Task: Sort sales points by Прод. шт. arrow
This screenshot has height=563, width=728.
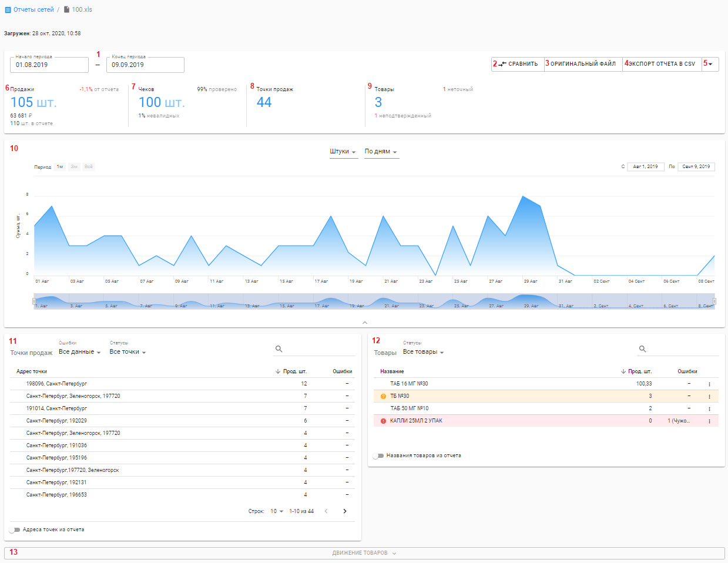Action: (x=278, y=371)
